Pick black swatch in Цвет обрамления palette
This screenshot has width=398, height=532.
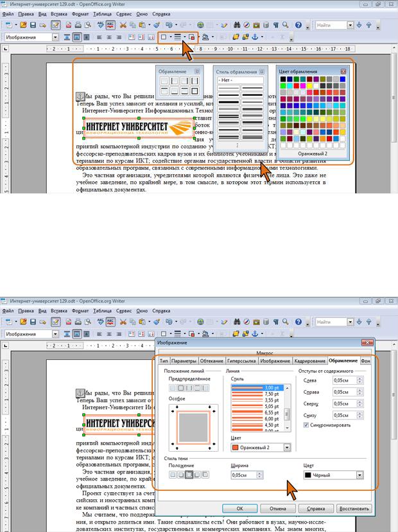[x=282, y=79]
